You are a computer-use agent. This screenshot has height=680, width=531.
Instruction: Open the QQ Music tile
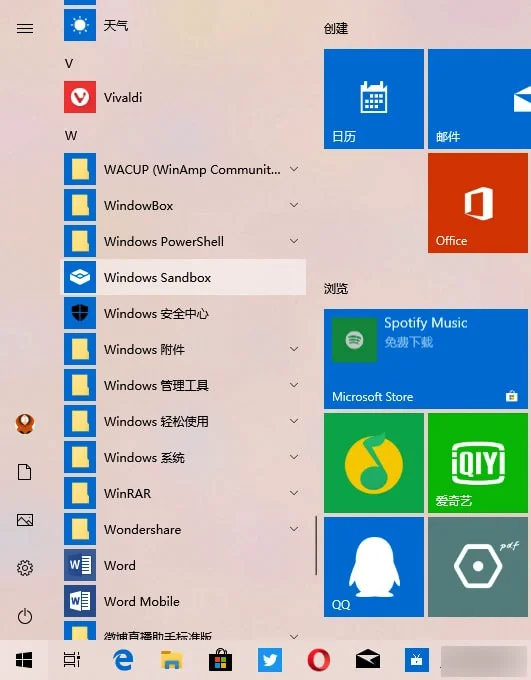click(374, 463)
